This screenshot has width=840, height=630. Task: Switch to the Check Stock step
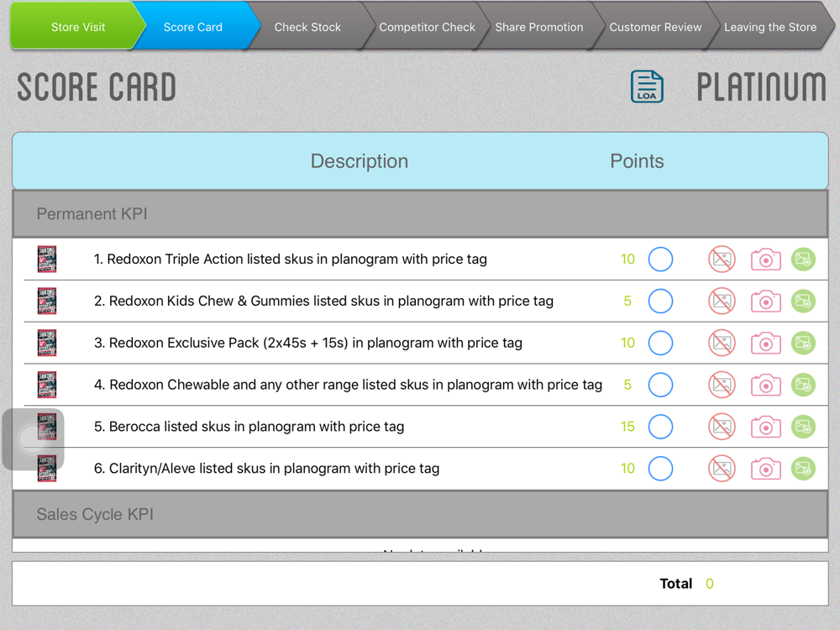click(x=307, y=27)
